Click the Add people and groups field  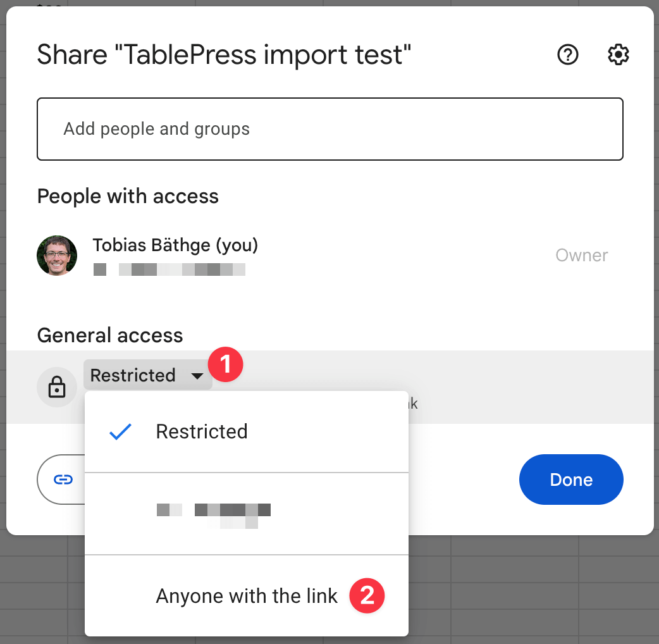point(330,128)
